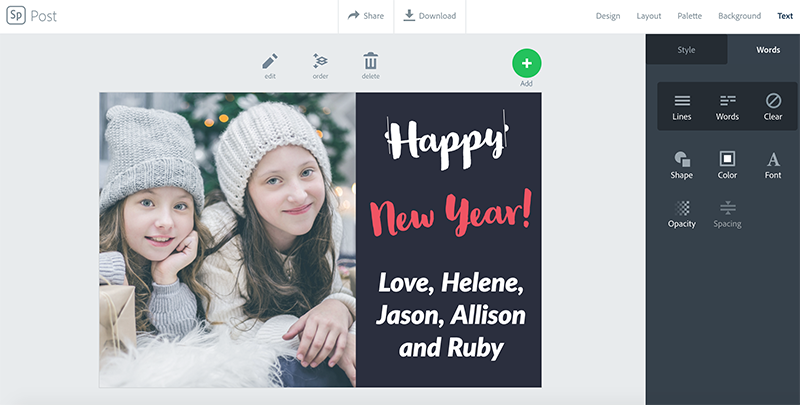This screenshot has width=800, height=405.
Task: Select the photo of two girls
Action: 228,240
